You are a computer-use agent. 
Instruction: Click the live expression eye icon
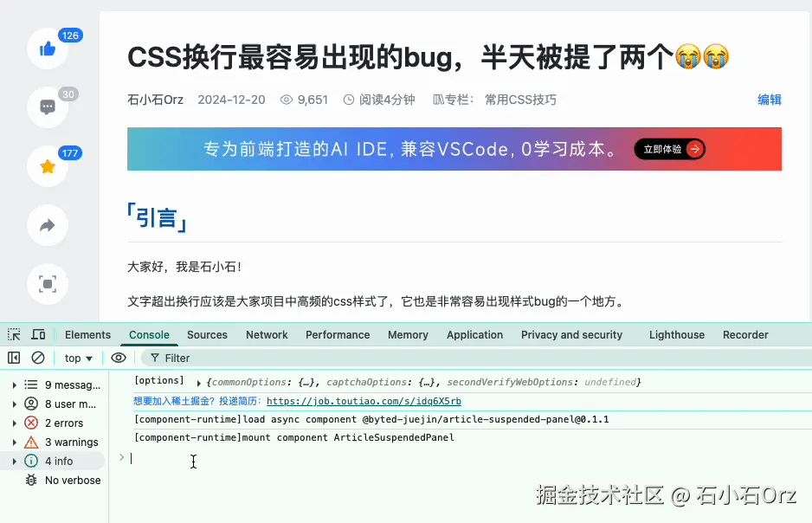(x=119, y=358)
